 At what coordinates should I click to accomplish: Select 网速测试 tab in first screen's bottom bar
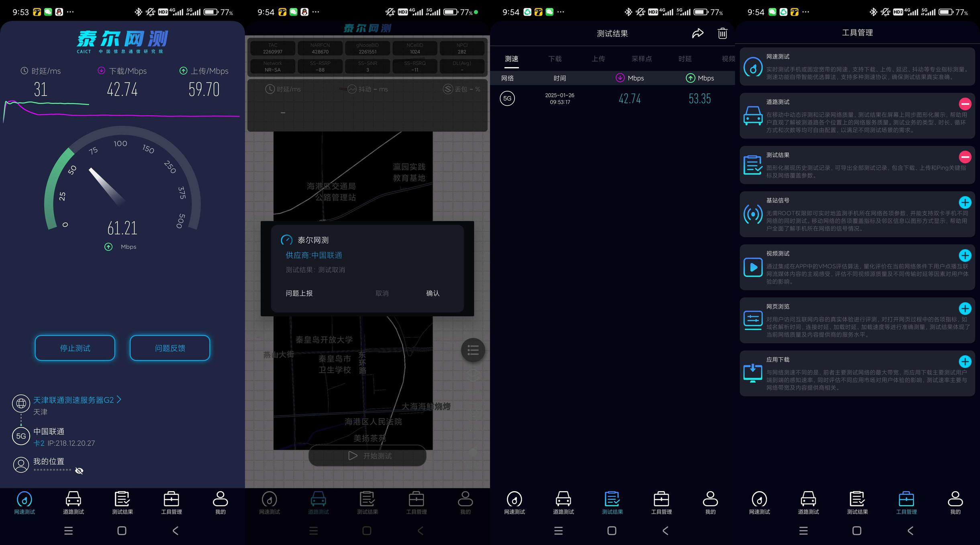(24, 503)
